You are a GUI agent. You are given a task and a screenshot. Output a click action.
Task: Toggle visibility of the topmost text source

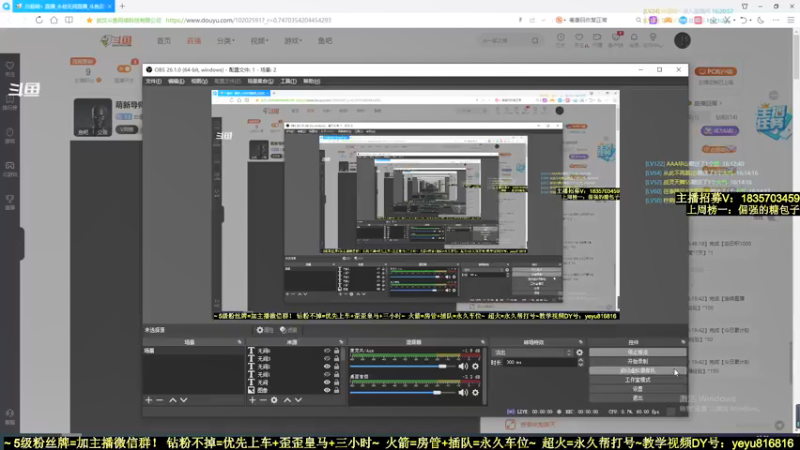point(327,351)
